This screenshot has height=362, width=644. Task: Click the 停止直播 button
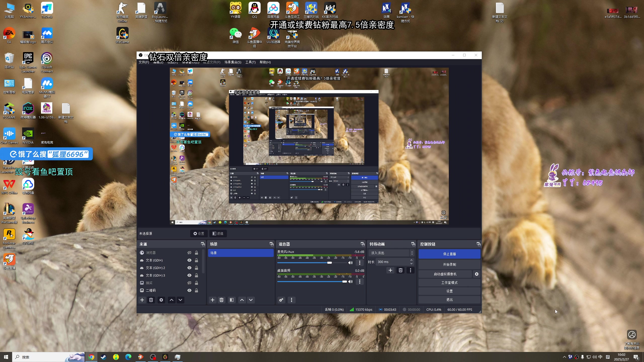[449, 254]
